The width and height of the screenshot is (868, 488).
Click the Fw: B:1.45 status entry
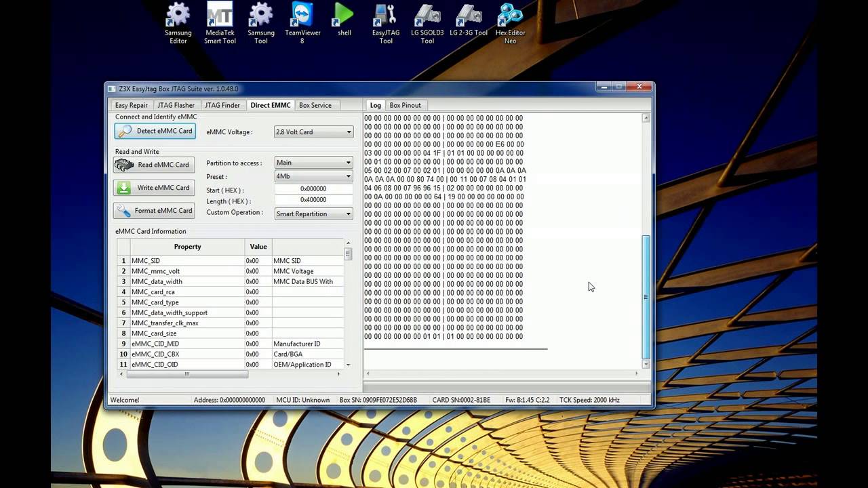point(528,400)
